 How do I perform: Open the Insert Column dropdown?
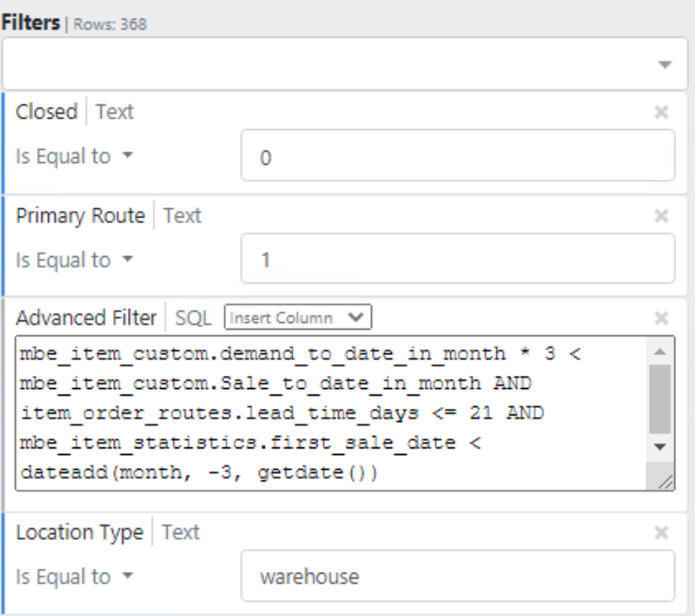click(x=299, y=317)
